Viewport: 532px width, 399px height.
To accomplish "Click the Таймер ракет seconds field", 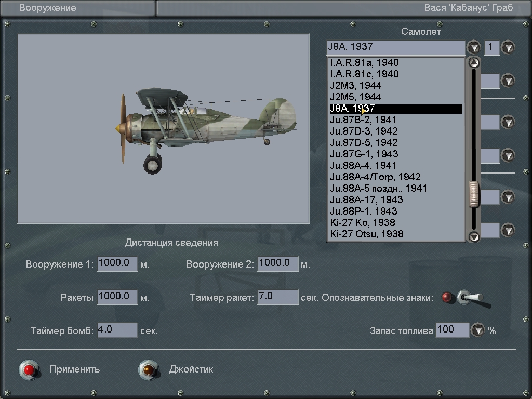I will (278, 297).
